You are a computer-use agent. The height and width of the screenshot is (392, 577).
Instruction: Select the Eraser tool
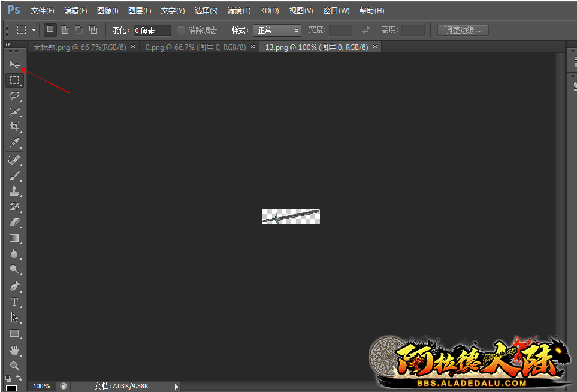pyautogui.click(x=14, y=222)
